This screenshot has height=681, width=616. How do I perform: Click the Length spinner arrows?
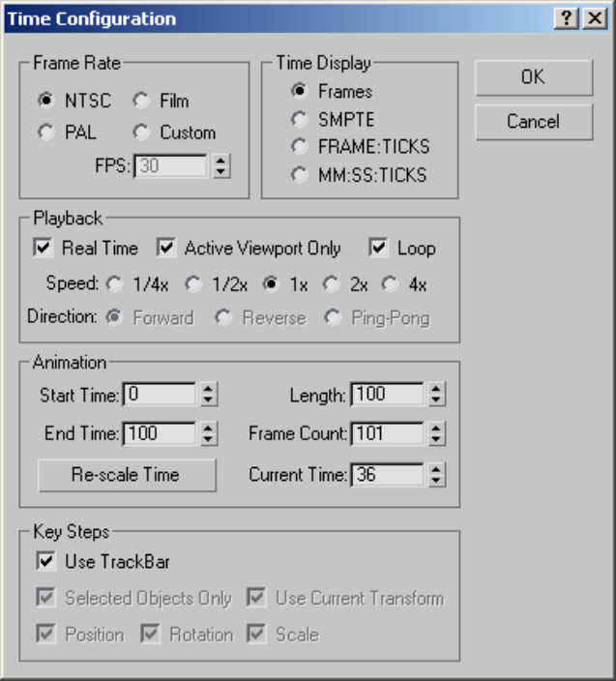point(436,395)
